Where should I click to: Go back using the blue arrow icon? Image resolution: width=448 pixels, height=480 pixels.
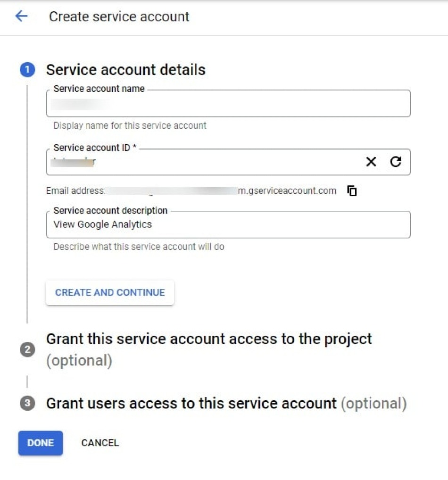coord(21,16)
